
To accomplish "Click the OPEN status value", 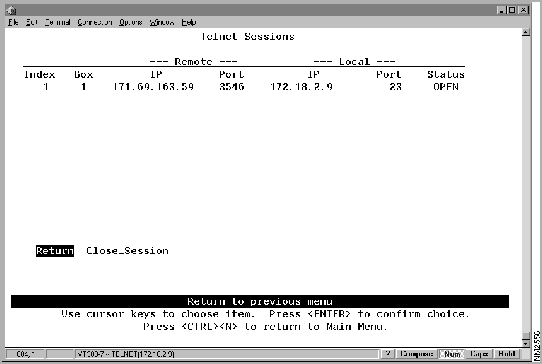I will pyautogui.click(x=446, y=86).
